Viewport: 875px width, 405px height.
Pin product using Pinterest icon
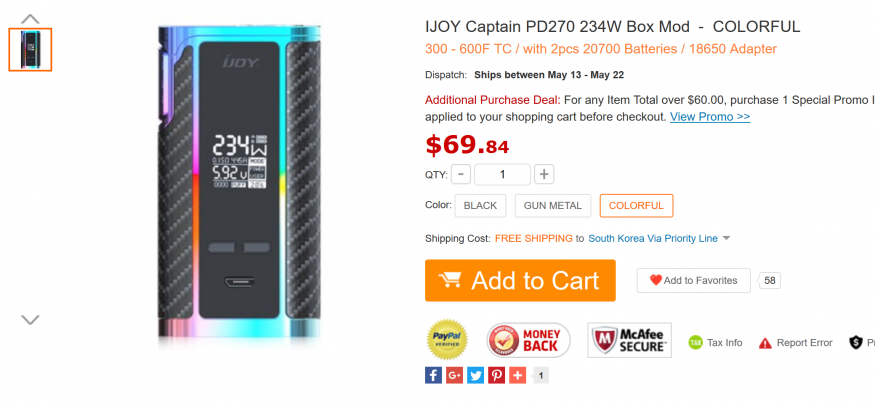[x=496, y=375]
